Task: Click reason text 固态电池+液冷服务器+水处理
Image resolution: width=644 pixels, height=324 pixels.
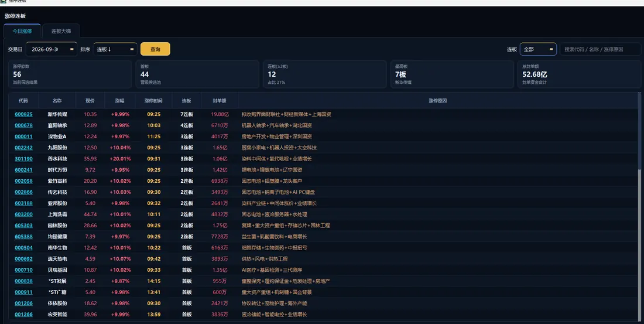Action: [274, 214]
